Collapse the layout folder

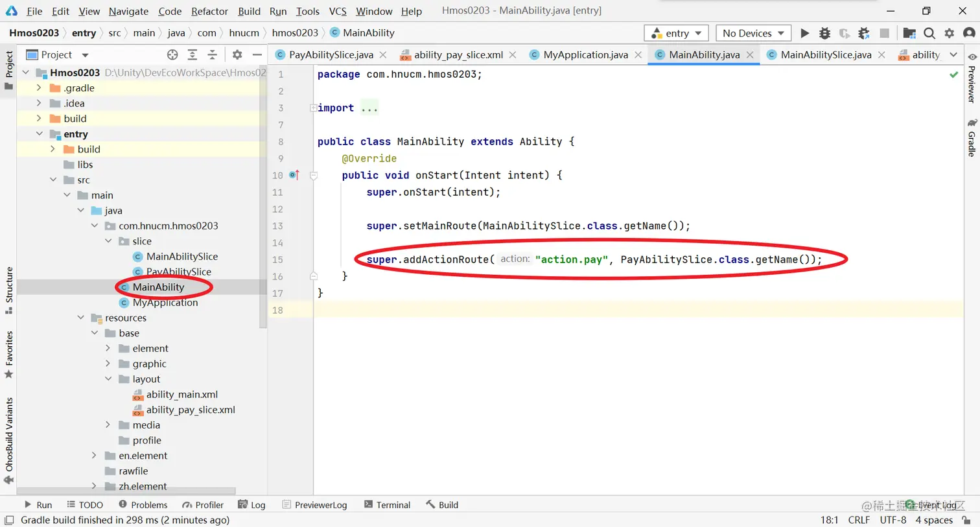tap(108, 379)
